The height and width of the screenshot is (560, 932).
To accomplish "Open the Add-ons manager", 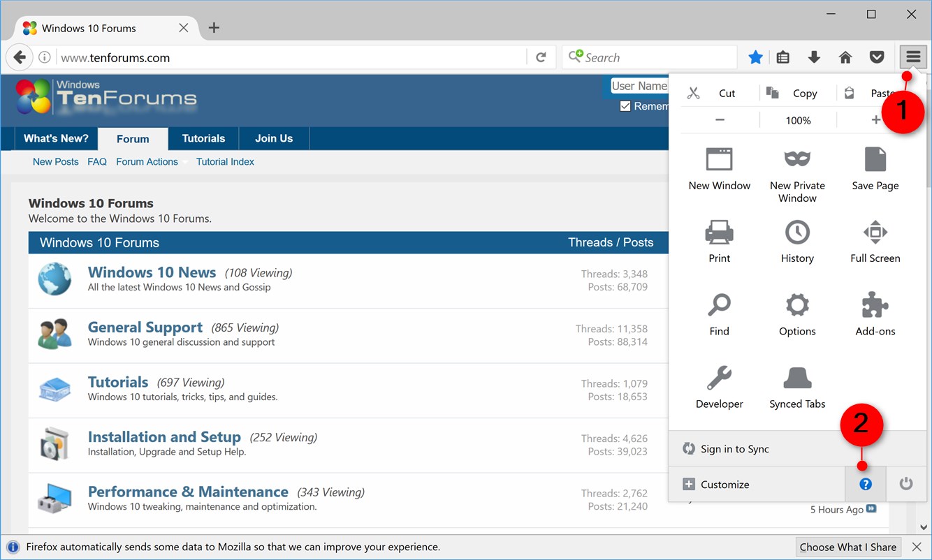I will (875, 314).
